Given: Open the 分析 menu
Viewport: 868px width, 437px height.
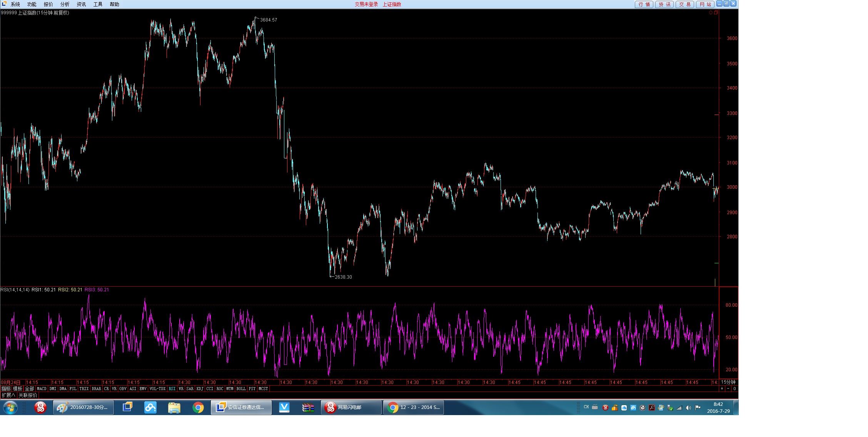Looking at the screenshot, I should (x=65, y=4).
